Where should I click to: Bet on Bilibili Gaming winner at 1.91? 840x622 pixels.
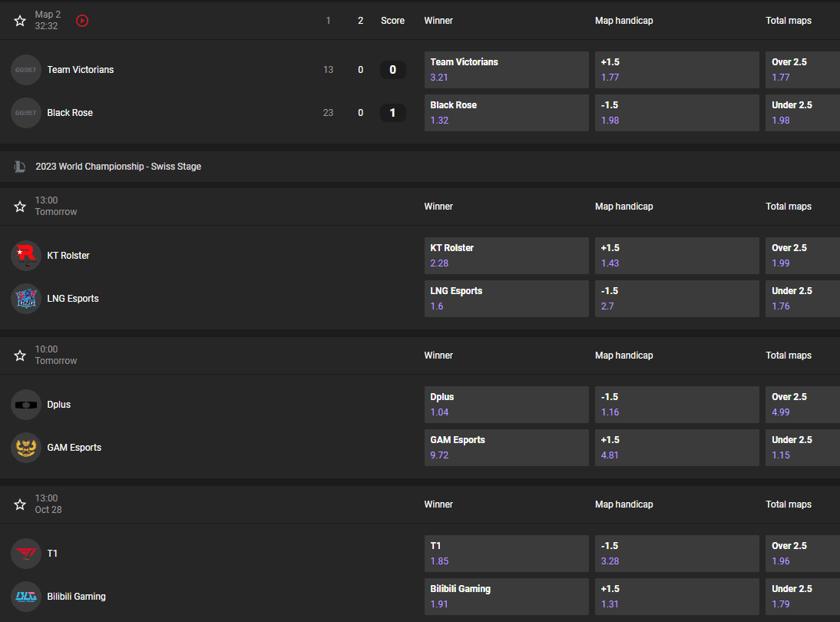(x=506, y=597)
